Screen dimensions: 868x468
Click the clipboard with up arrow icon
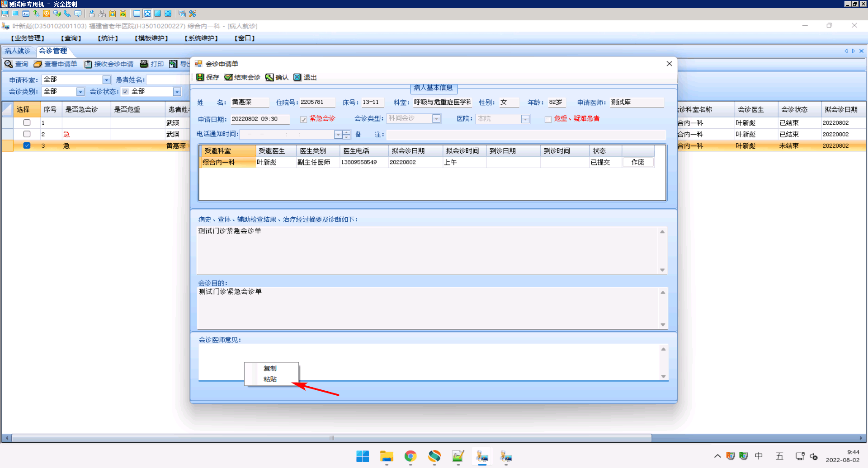(123, 14)
